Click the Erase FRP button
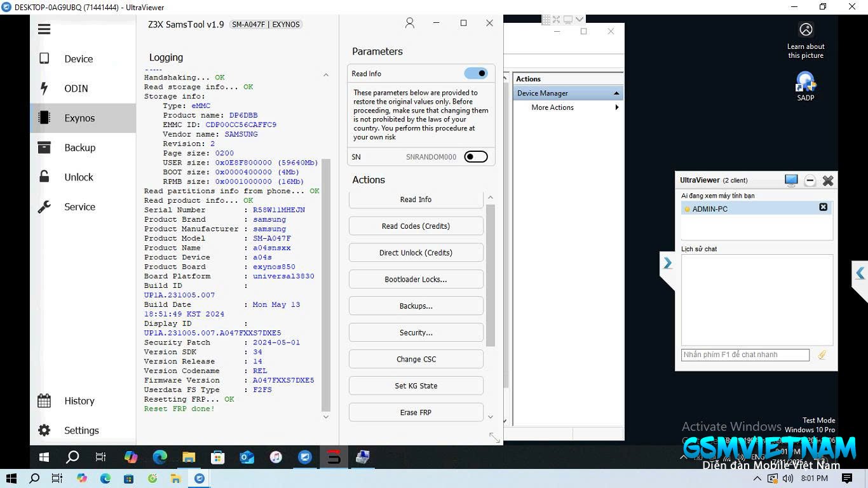 tap(416, 412)
